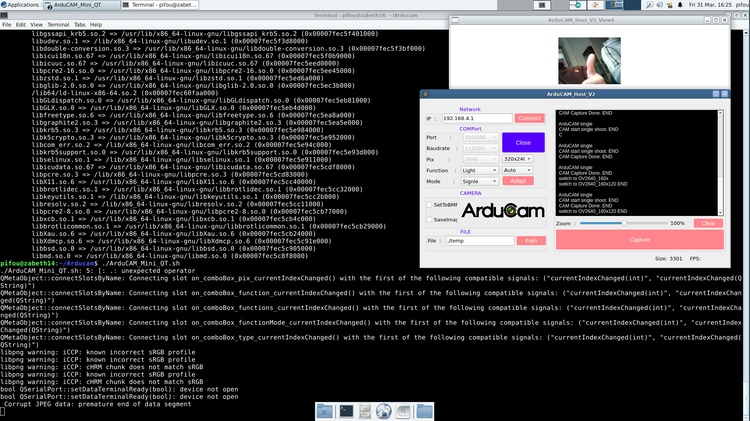The width and height of the screenshot is (750, 421).
Task: Enable the SetToBMP checkbox
Action: pyautogui.click(x=429, y=205)
